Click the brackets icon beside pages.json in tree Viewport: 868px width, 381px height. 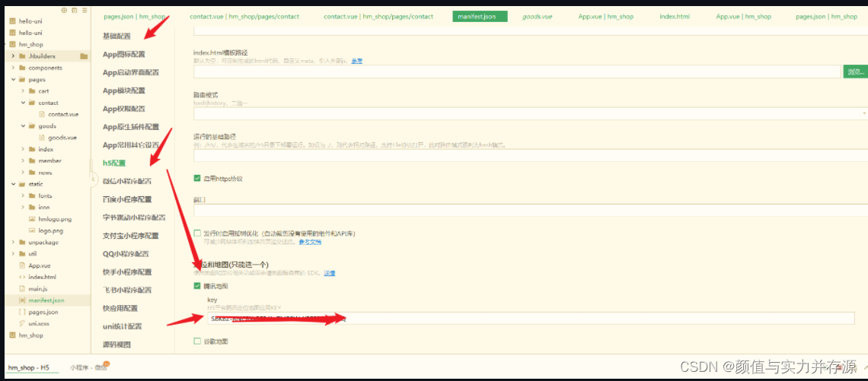click(x=22, y=312)
